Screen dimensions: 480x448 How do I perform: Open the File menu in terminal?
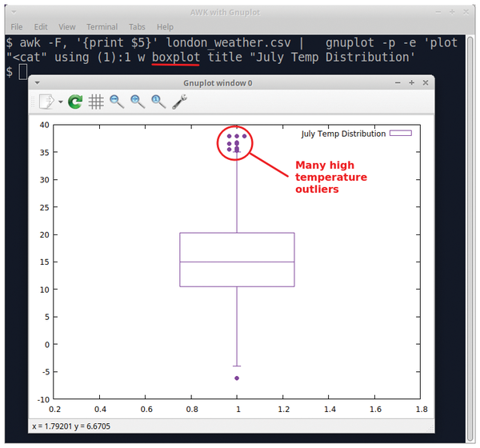pos(17,27)
